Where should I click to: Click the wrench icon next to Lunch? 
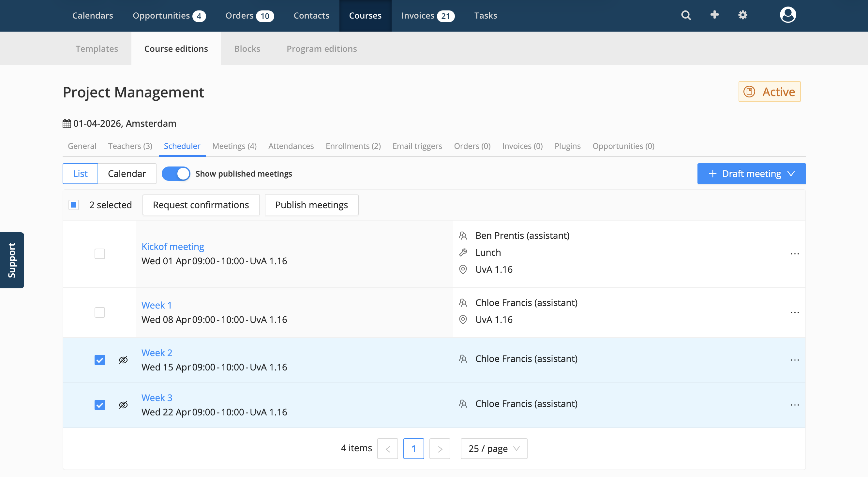463,253
